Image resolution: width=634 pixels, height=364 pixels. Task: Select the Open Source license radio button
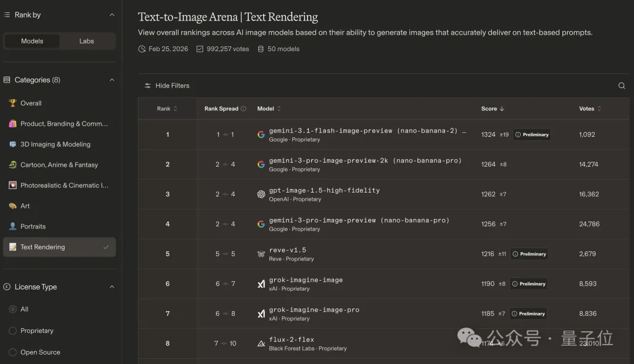click(12, 352)
